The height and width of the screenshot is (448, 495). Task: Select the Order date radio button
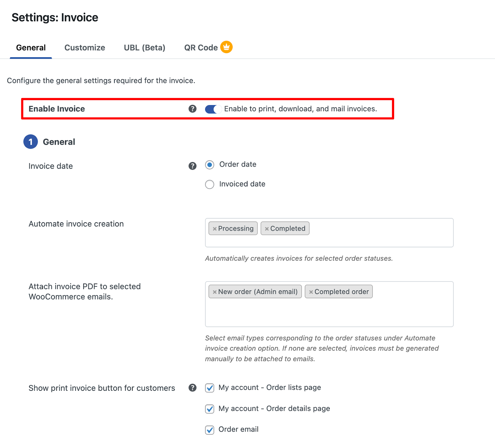[209, 165]
